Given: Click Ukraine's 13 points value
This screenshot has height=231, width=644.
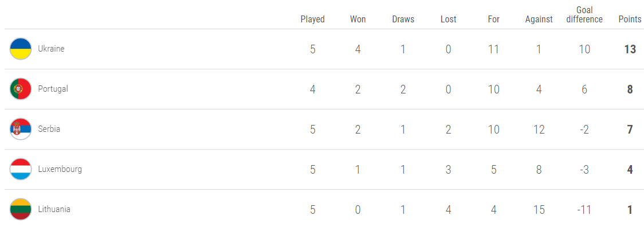Looking at the screenshot, I should pyautogui.click(x=630, y=49).
